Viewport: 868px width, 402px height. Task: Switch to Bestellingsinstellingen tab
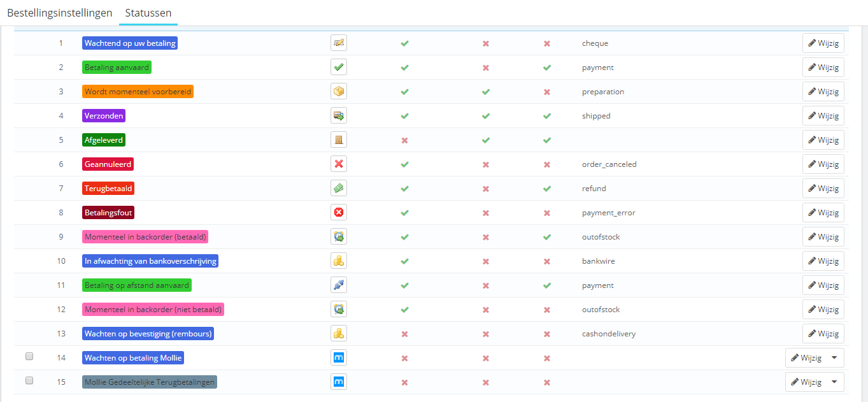60,13
